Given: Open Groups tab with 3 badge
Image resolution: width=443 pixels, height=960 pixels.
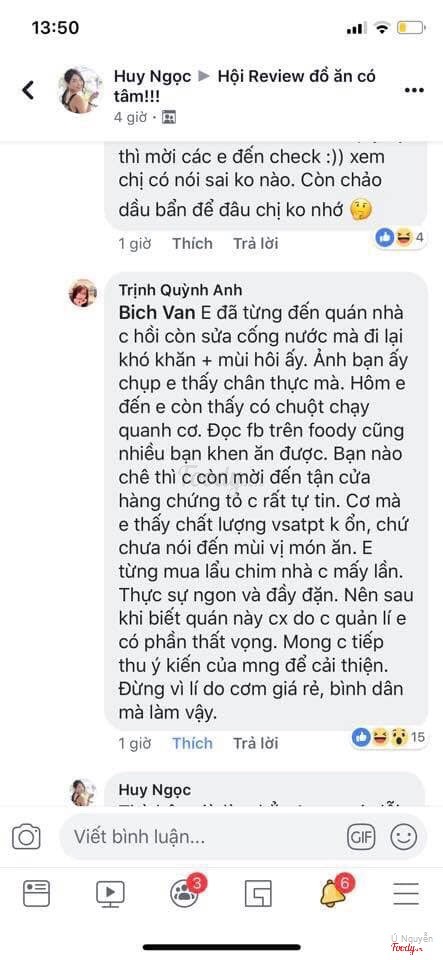Looking at the screenshot, I should click(x=185, y=892).
